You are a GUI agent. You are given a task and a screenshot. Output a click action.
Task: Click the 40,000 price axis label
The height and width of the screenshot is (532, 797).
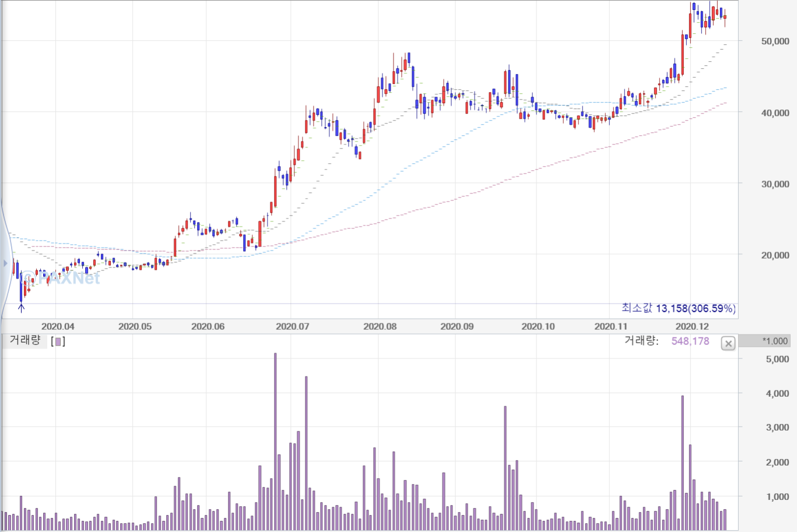click(x=775, y=112)
